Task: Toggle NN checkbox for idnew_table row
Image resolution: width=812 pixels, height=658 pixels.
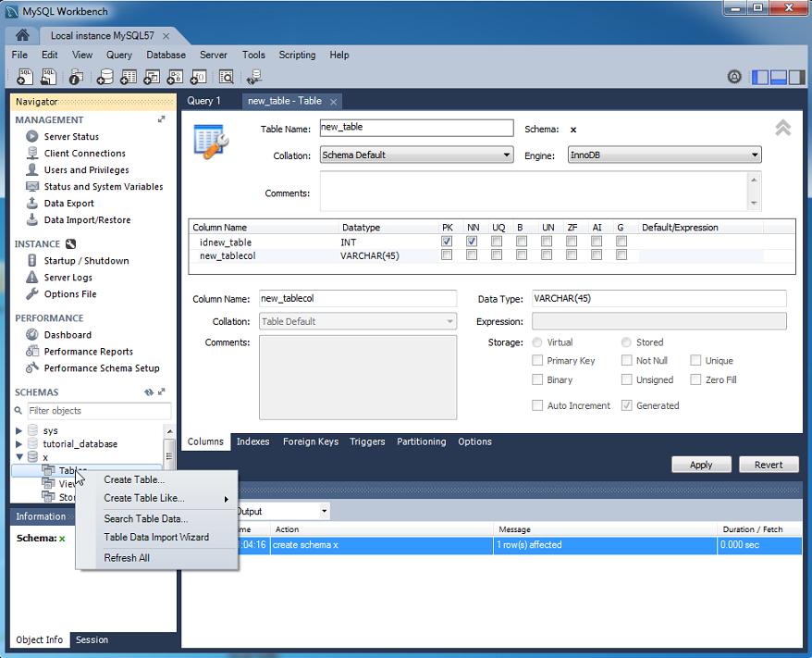Action: [472, 242]
